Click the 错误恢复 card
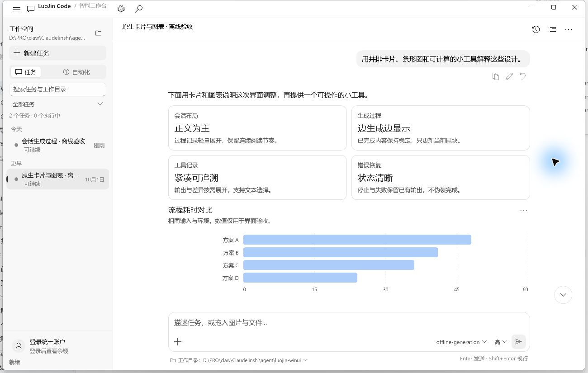The height and width of the screenshot is (373, 588). (441, 178)
